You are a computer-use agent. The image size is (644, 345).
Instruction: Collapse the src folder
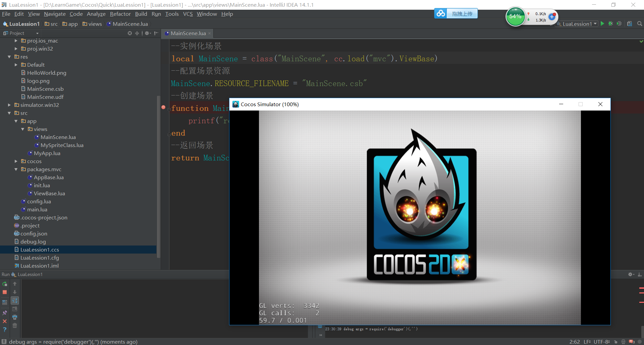tap(9, 113)
